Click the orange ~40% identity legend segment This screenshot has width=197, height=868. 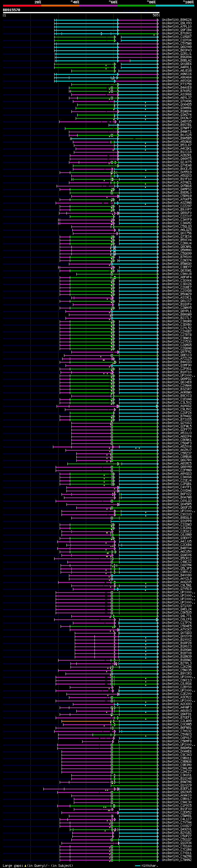[x=60, y=6]
